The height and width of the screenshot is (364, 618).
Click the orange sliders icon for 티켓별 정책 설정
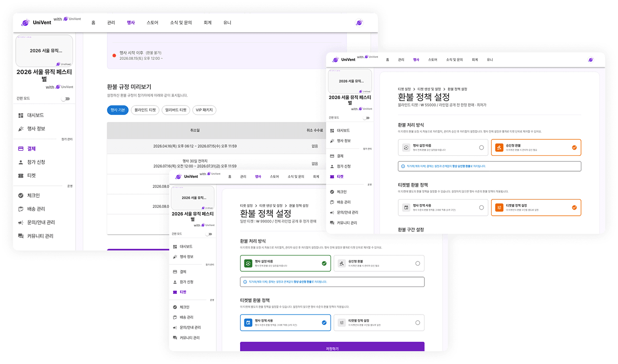coord(499,208)
